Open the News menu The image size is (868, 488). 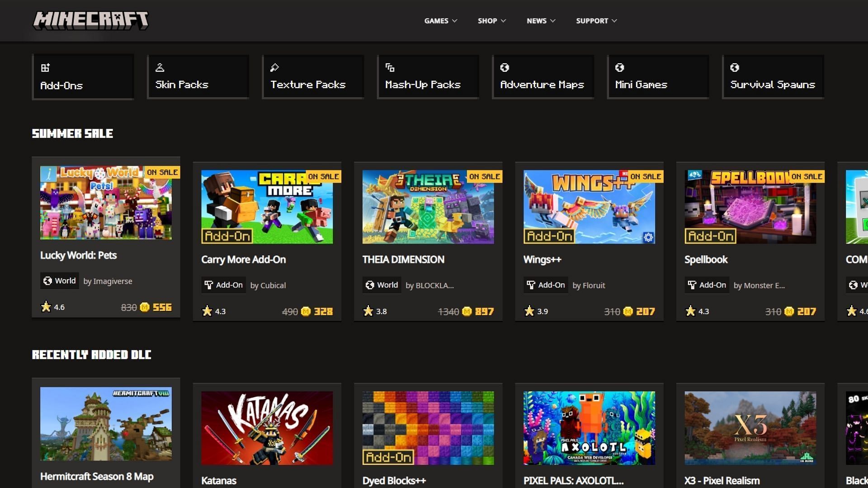pyautogui.click(x=541, y=21)
